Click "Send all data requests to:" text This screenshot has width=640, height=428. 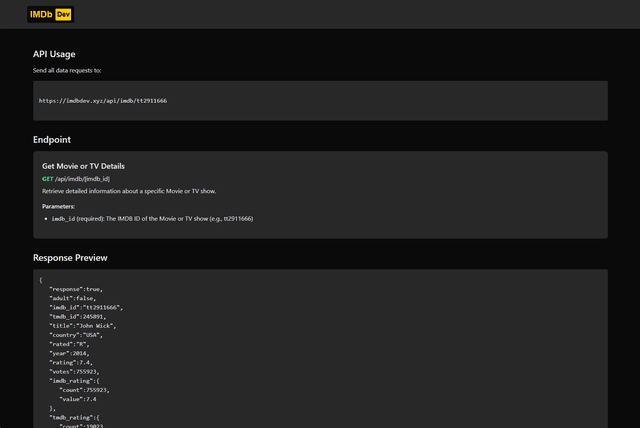pos(67,71)
